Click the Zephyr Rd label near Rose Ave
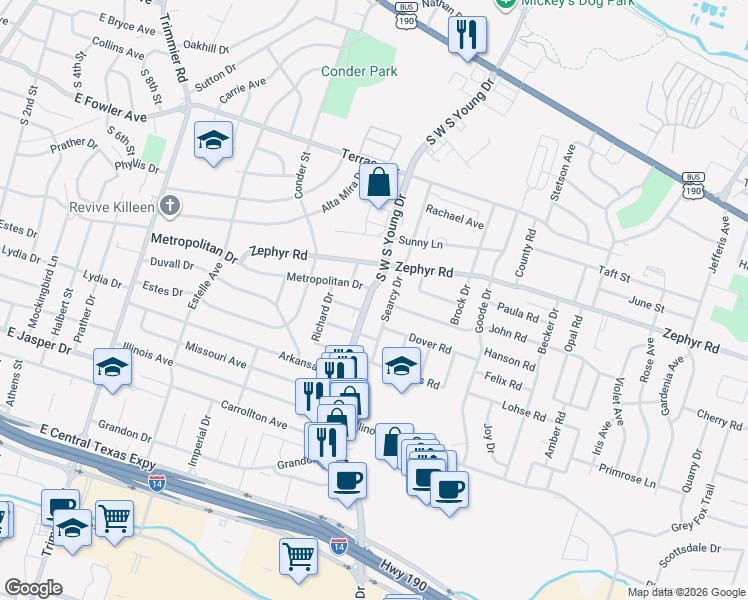The height and width of the screenshot is (600, 748). point(690,341)
